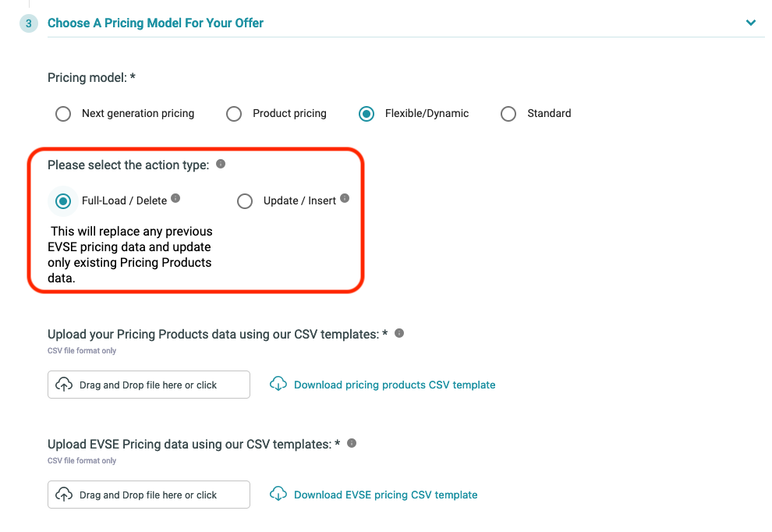Click info icon next to Update / Insert

click(x=345, y=198)
